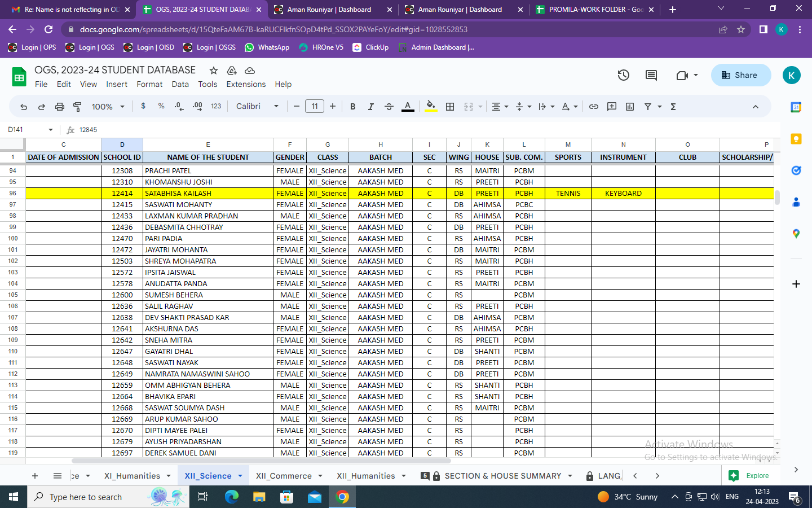
Task: Click the Print icon
Action: click(x=60, y=107)
